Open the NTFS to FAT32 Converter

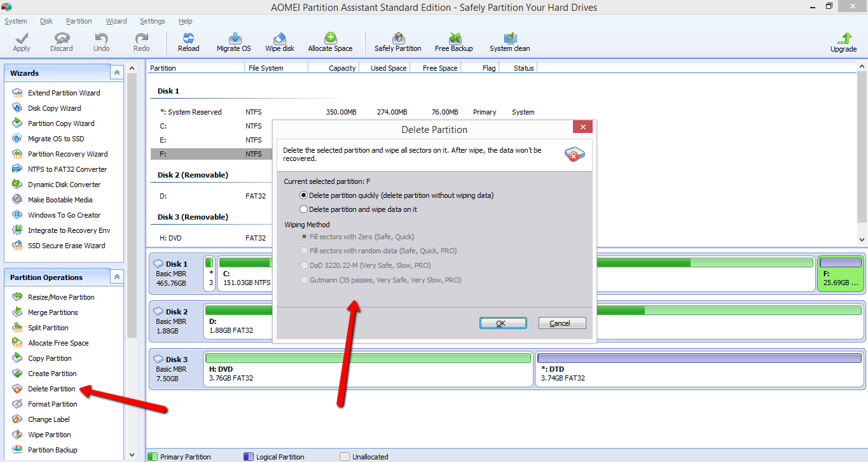coord(60,169)
